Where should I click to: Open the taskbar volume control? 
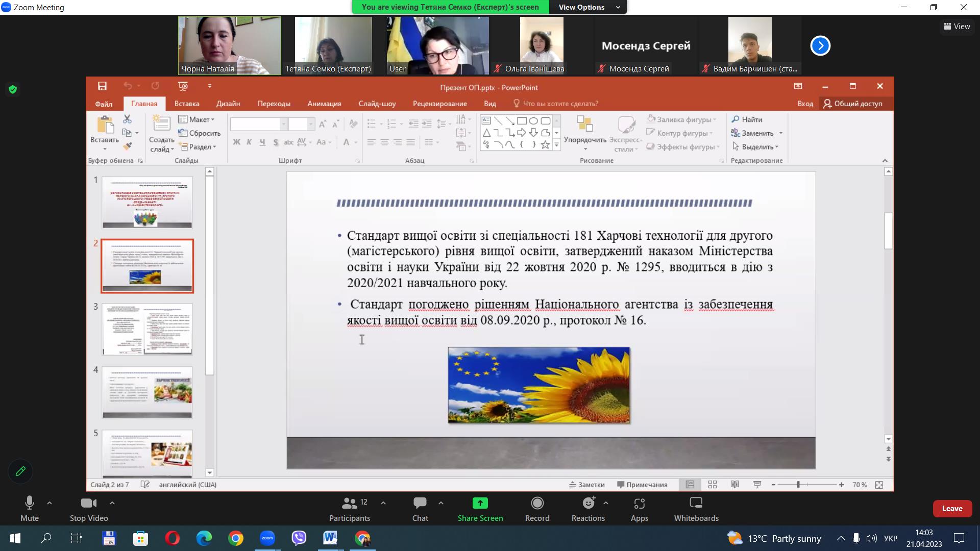pyautogui.click(x=871, y=538)
